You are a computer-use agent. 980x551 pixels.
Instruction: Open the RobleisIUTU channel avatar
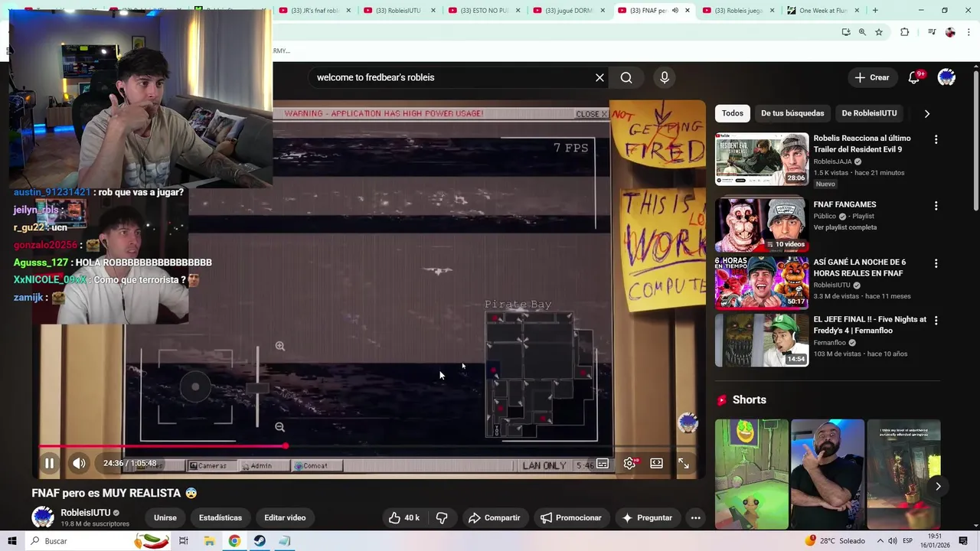click(43, 517)
